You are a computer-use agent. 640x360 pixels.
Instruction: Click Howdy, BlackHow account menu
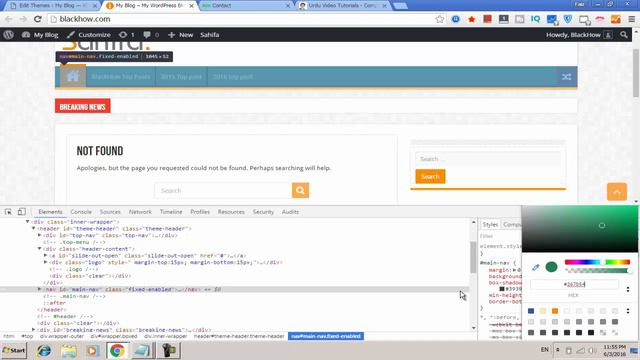click(579, 35)
